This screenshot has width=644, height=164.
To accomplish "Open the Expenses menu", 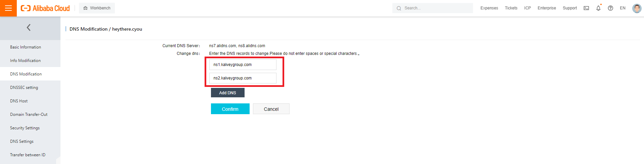I will pyautogui.click(x=489, y=8).
